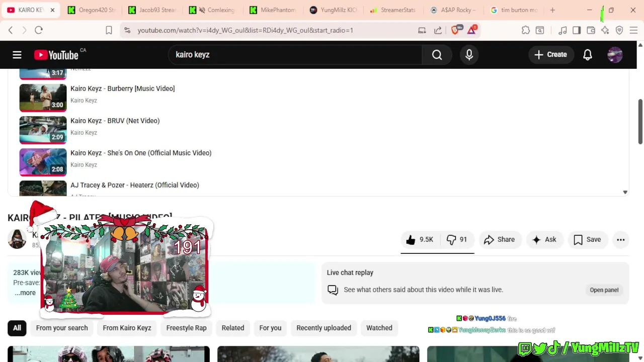This screenshot has height=362, width=644.
Task: Click playlist scroll down arrow
Action: [625, 192]
